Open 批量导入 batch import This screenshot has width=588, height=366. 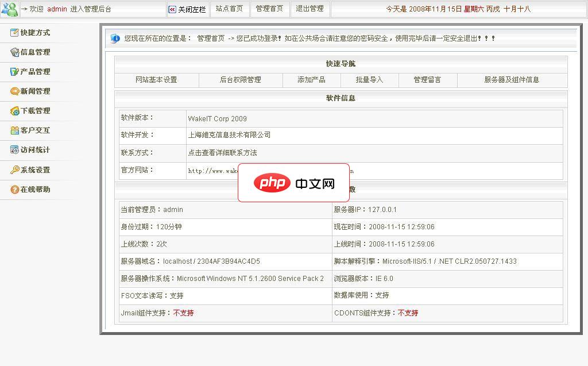click(369, 80)
